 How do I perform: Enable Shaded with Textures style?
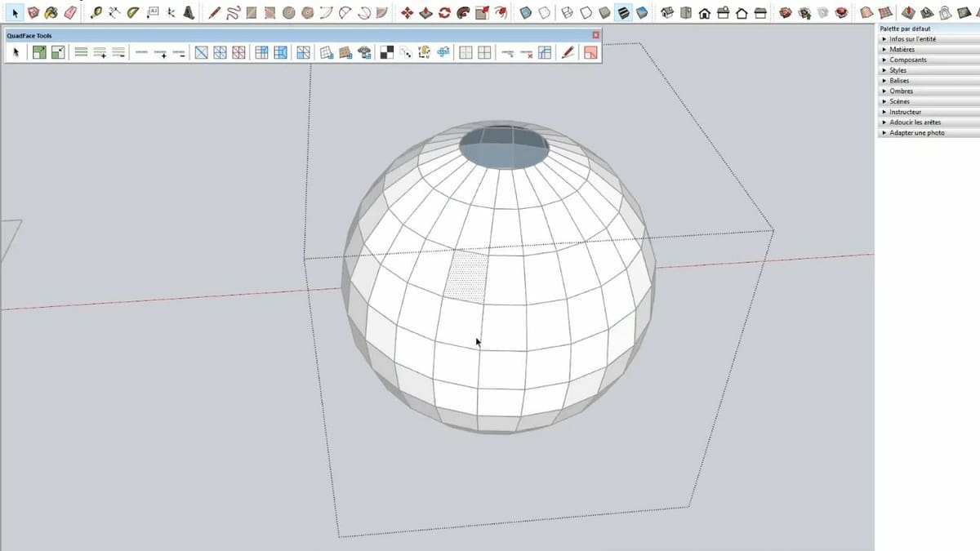[x=642, y=13]
